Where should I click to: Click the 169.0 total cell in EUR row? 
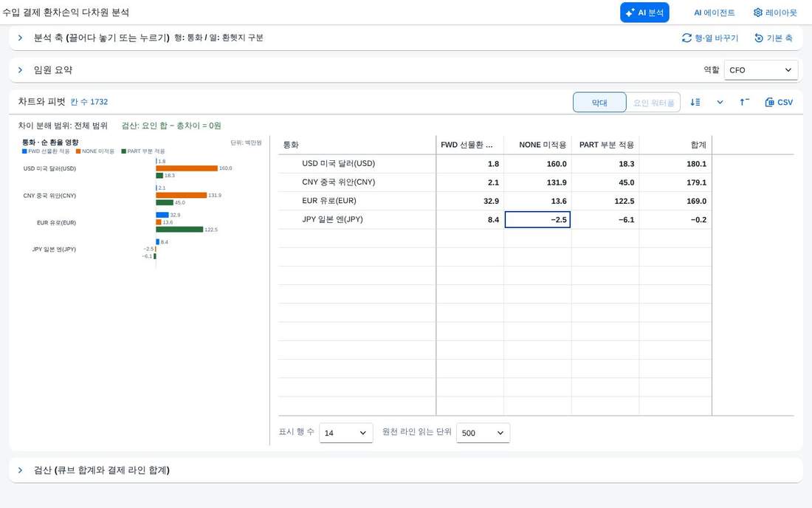click(x=675, y=201)
